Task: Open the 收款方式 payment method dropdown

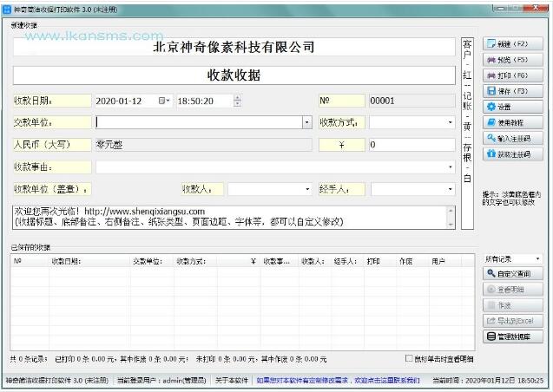Action: click(x=450, y=122)
